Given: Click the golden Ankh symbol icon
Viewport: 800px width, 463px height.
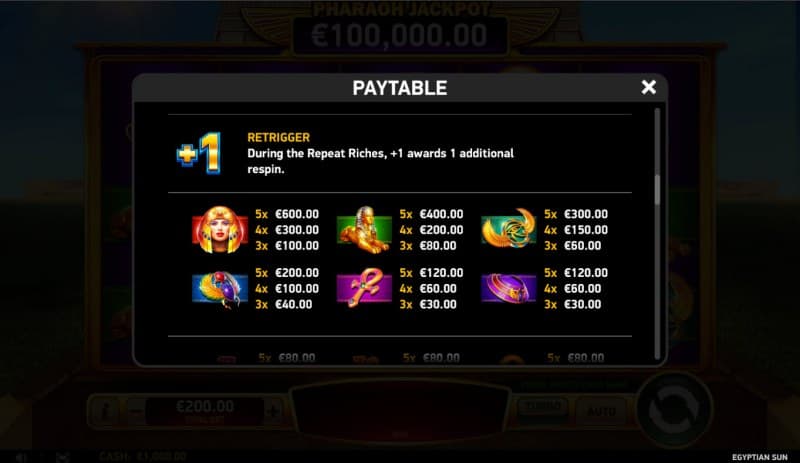Looking at the screenshot, I should (x=364, y=288).
